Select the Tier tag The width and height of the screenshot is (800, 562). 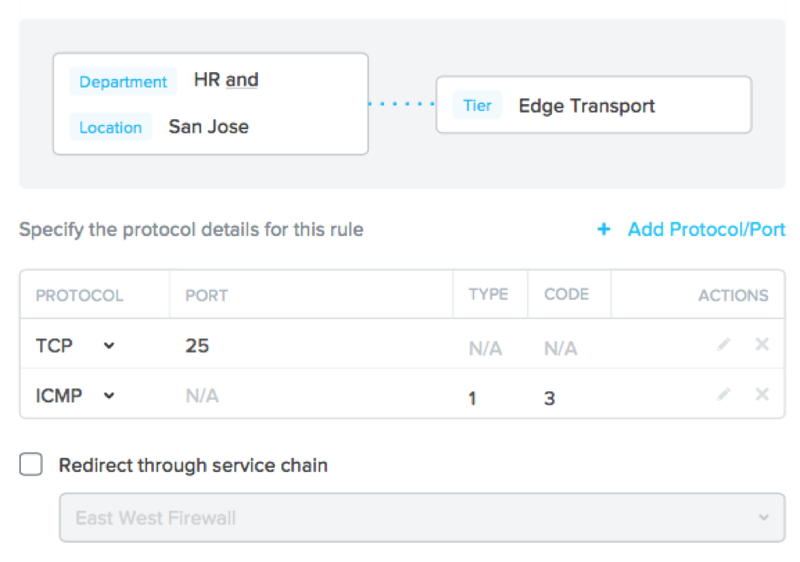[x=477, y=106]
